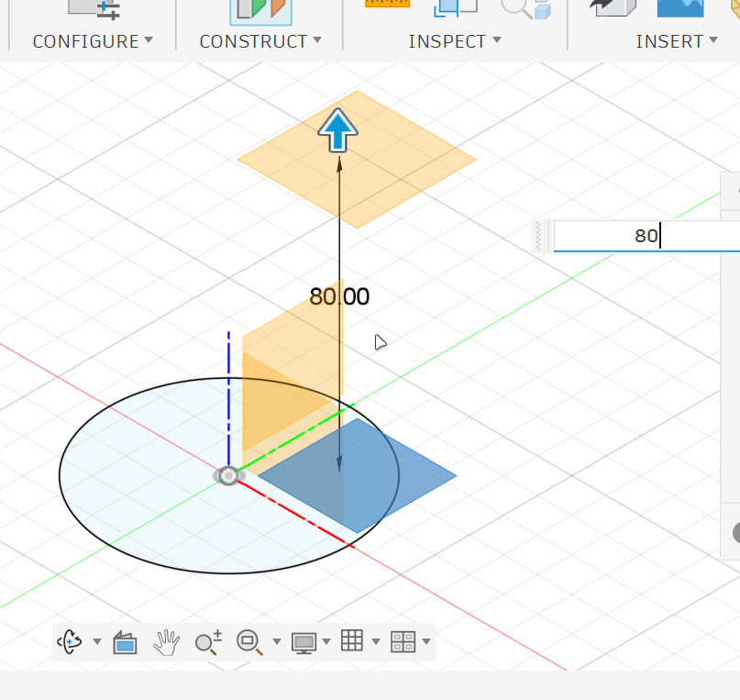The width and height of the screenshot is (740, 700).
Task: Click the blue offset arrow manipulator
Action: (338, 130)
